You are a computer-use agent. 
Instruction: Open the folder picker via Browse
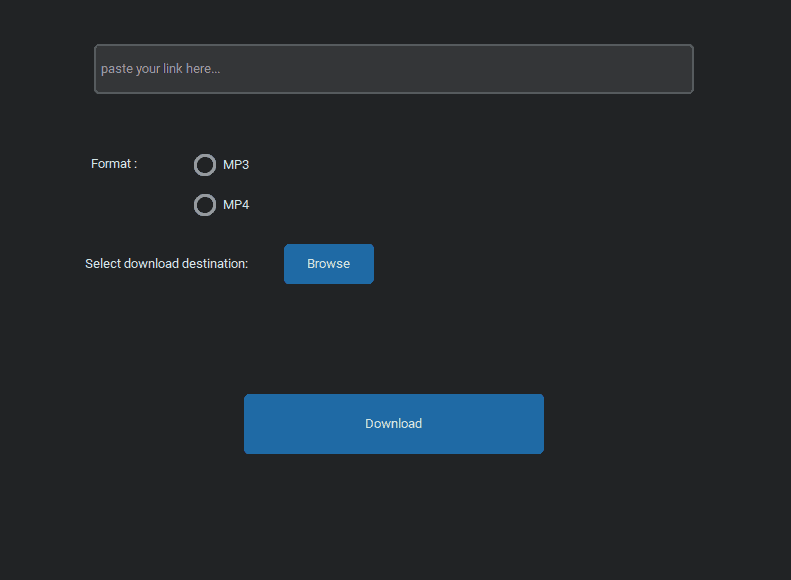[329, 264]
